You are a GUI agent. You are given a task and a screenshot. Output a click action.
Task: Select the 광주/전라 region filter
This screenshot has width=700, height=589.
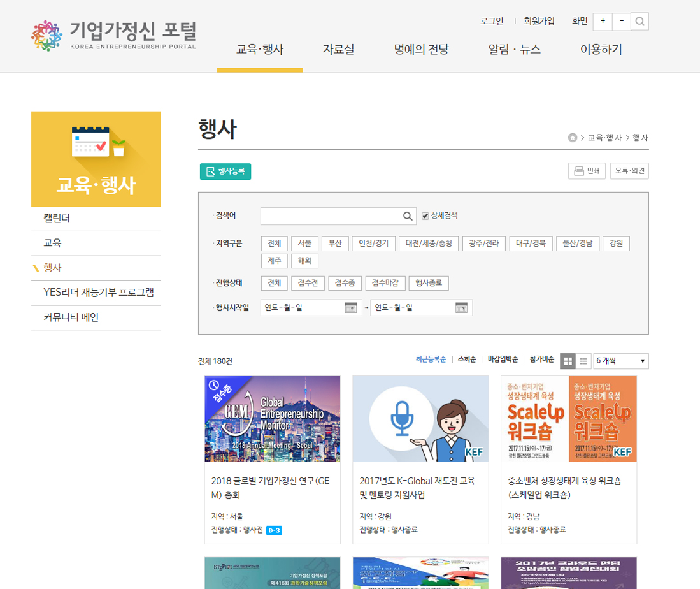484,244
